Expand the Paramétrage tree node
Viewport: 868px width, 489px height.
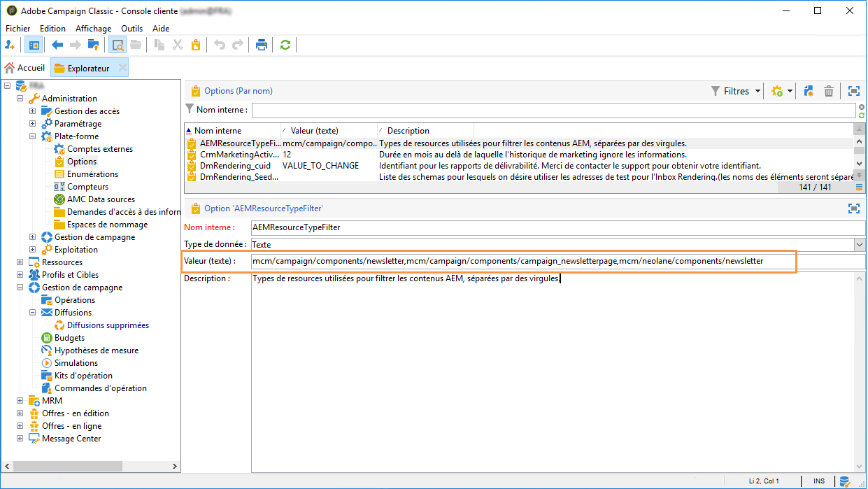33,124
